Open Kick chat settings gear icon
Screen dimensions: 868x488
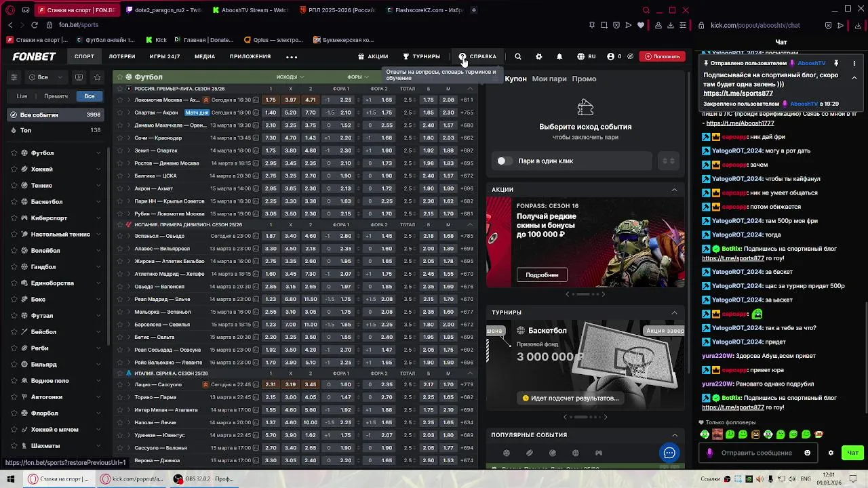click(831, 453)
